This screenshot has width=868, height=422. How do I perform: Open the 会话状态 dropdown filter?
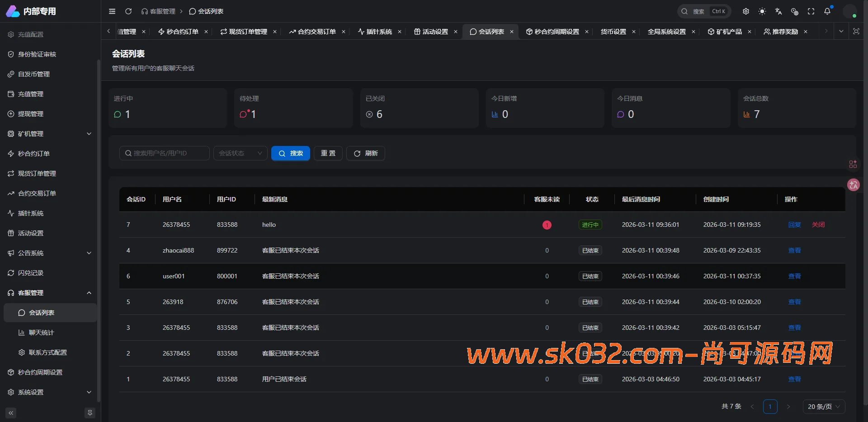tap(240, 153)
